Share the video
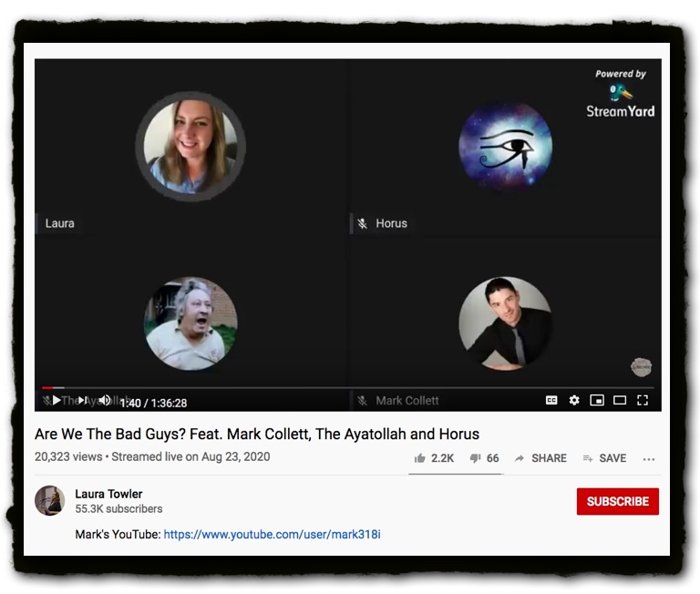Viewport: 700px width, 594px height. [x=540, y=458]
